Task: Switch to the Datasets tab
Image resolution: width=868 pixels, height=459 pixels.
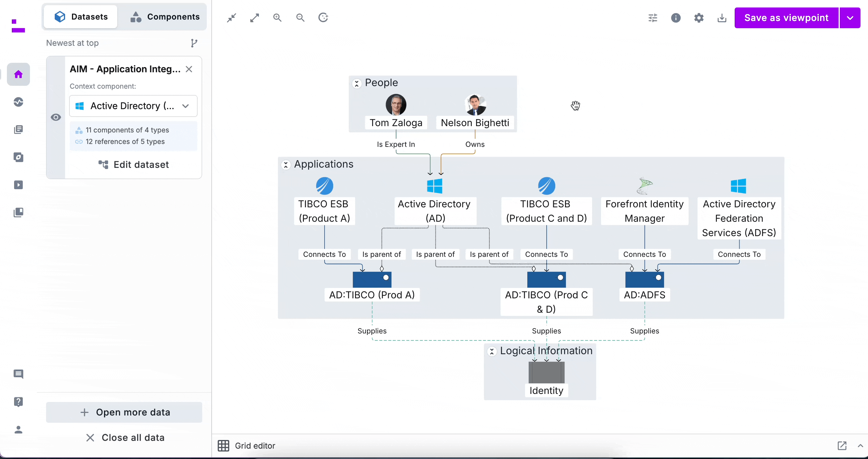Action: [x=81, y=16]
